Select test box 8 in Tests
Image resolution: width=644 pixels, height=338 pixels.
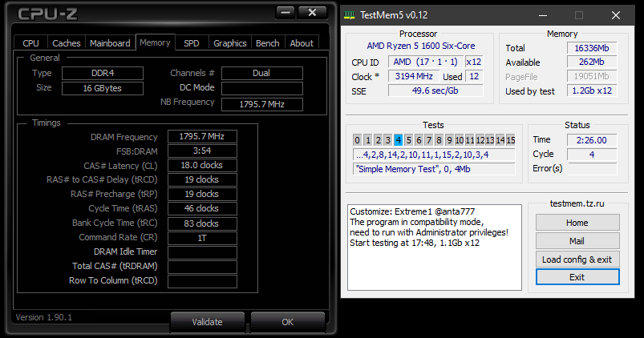pyautogui.click(x=439, y=140)
